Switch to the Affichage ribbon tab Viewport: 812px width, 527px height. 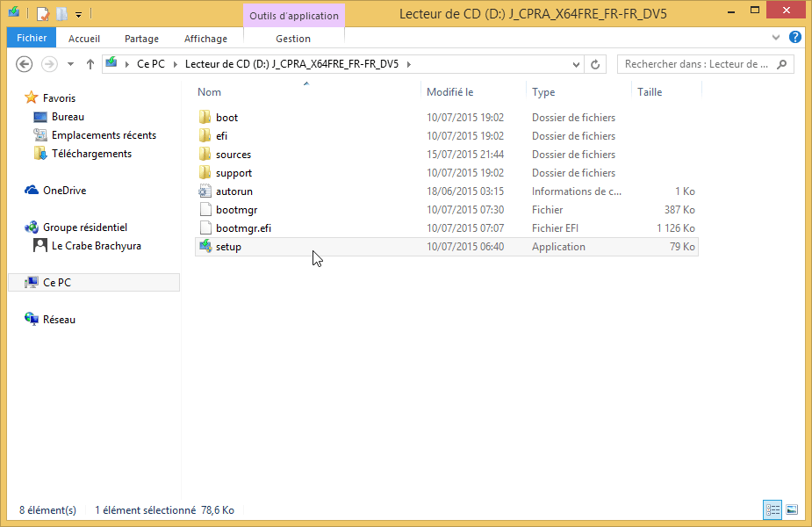click(205, 39)
